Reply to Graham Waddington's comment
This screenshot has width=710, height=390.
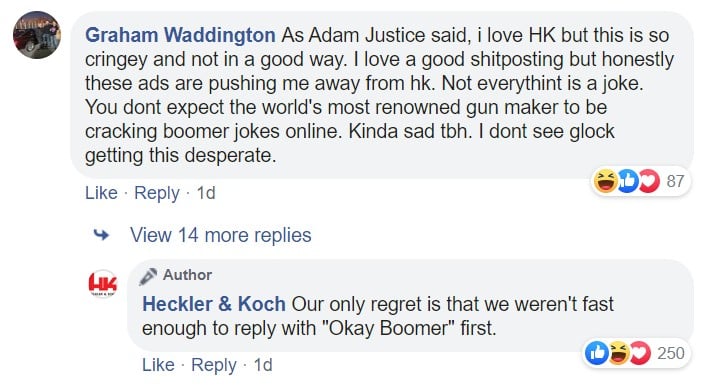[x=157, y=193]
